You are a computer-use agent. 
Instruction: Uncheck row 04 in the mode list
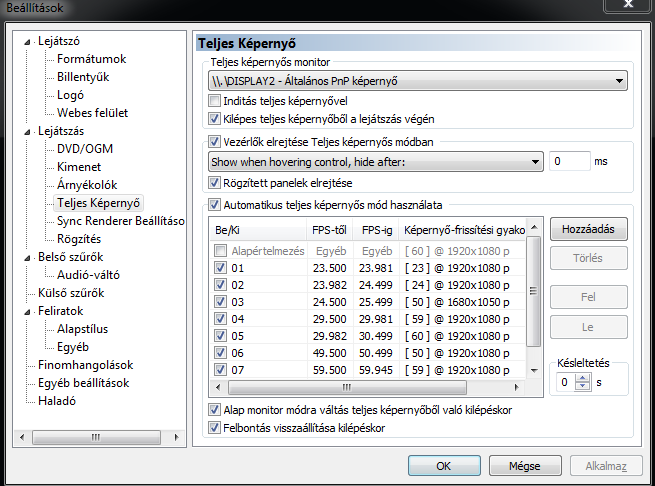point(220,319)
